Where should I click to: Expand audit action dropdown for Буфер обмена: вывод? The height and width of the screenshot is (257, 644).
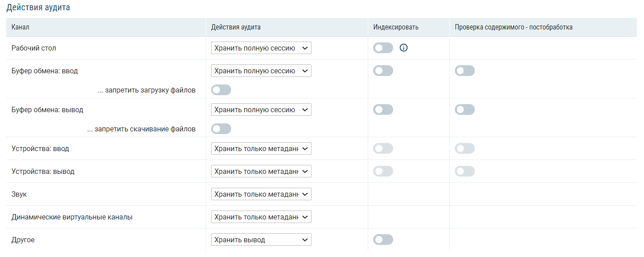click(261, 110)
